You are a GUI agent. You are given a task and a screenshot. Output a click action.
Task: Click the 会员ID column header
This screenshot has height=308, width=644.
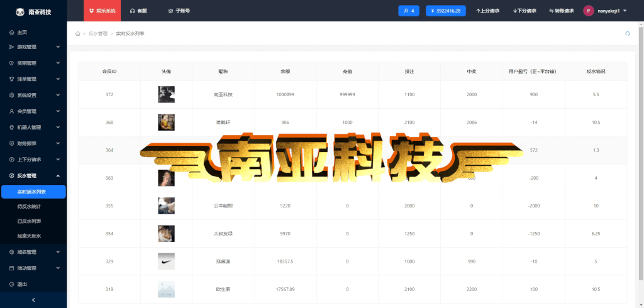pos(109,72)
